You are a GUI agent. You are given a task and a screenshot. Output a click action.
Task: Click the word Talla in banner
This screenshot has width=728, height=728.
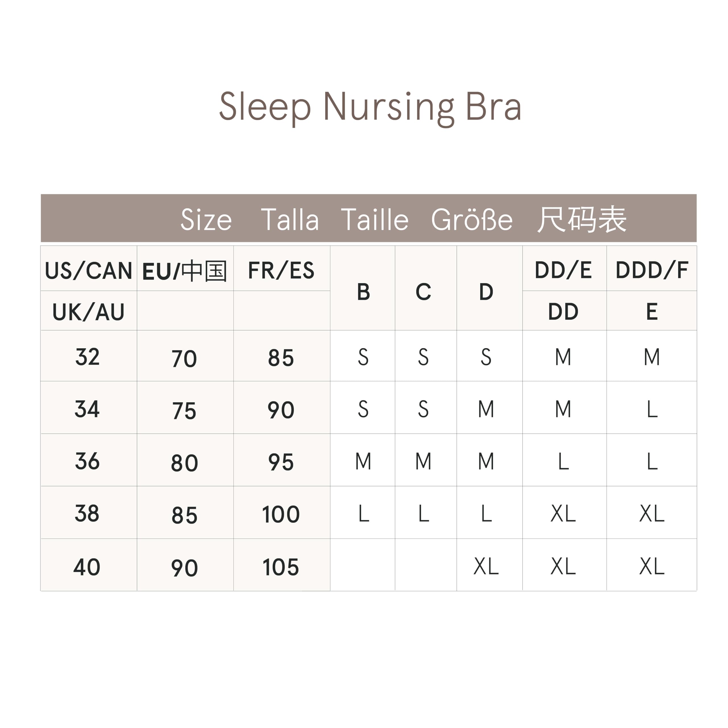coord(290,220)
